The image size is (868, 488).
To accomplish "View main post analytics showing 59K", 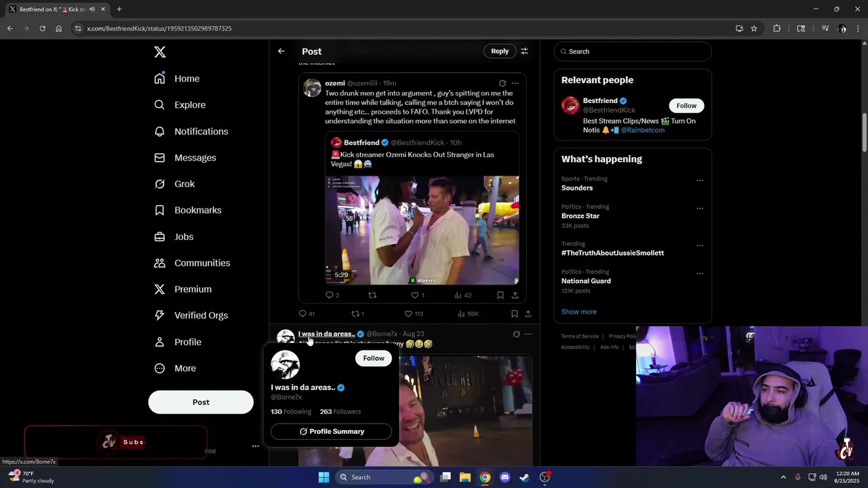I will tap(468, 314).
